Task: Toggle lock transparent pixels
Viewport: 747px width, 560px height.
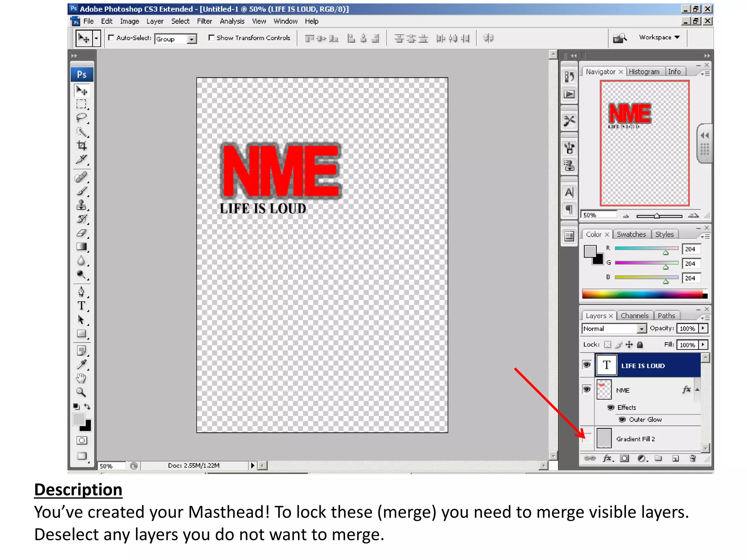Action: click(607, 345)
